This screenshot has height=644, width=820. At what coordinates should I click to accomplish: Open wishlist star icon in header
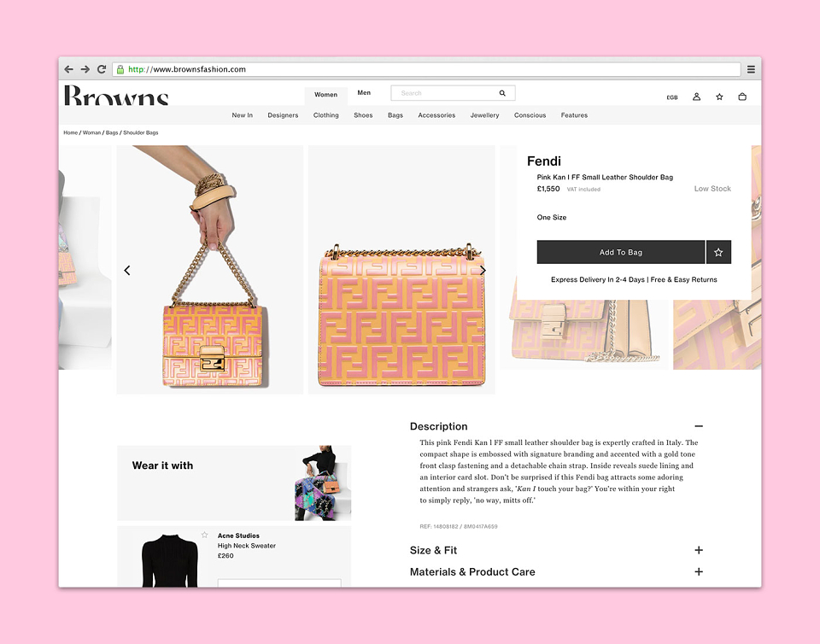click(x=719, y=97)
